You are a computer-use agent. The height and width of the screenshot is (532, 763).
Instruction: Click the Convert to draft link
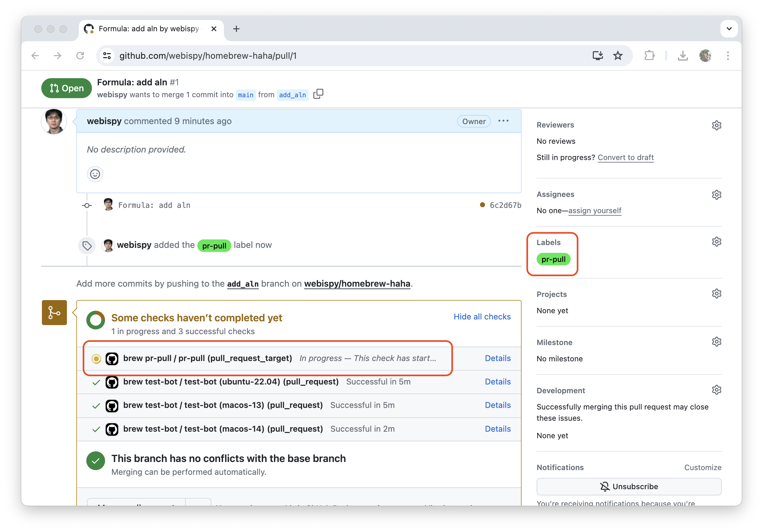(625, 158)
